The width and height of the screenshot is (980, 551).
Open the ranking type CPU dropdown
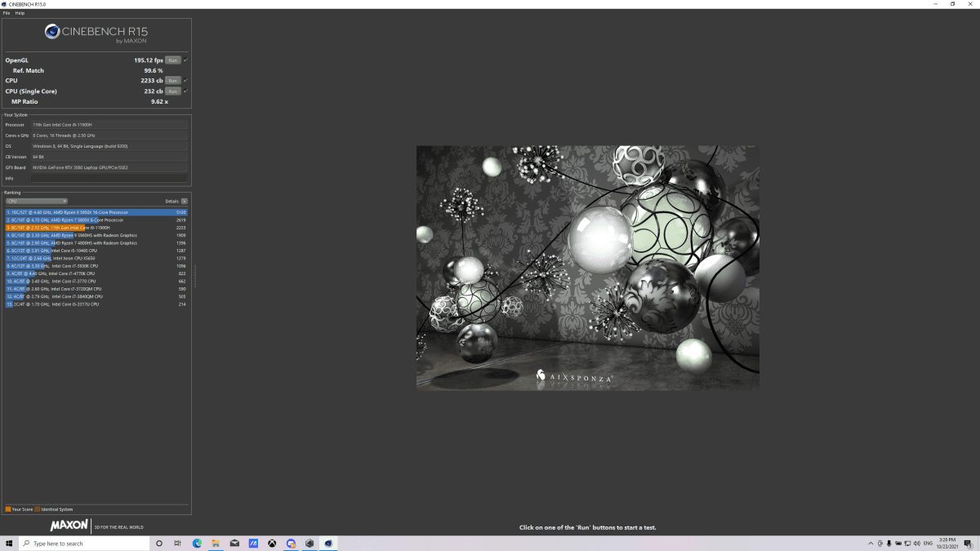tap(37, 201)
